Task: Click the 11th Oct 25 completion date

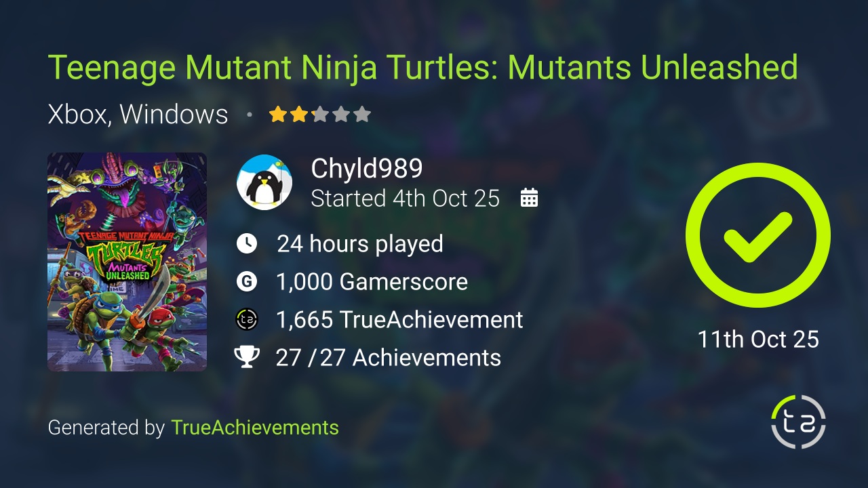Action: pos(758,339)
